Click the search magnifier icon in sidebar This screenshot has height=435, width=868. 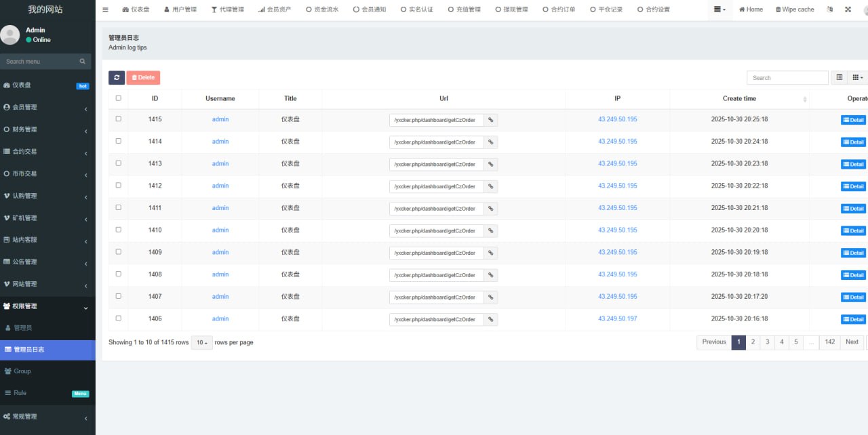pos(83,62)
